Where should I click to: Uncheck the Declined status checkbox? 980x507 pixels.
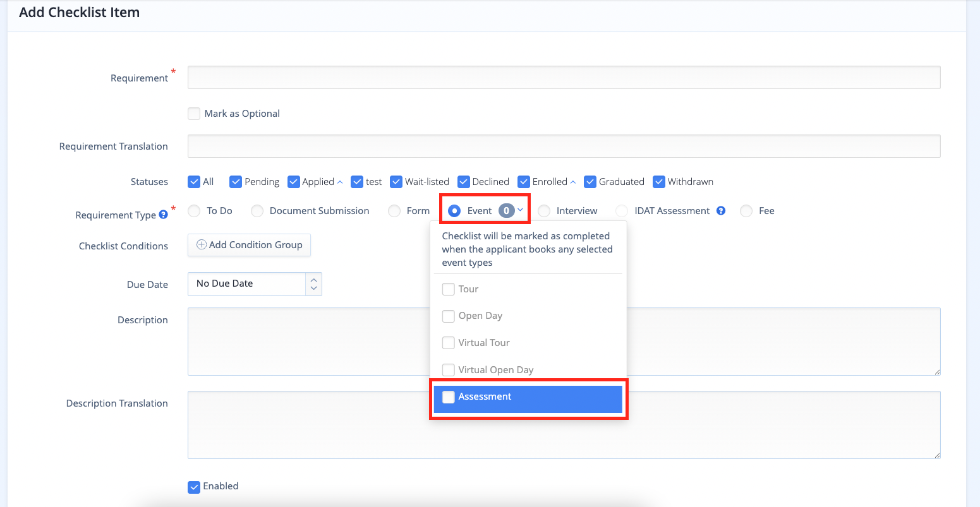(464, 182)
